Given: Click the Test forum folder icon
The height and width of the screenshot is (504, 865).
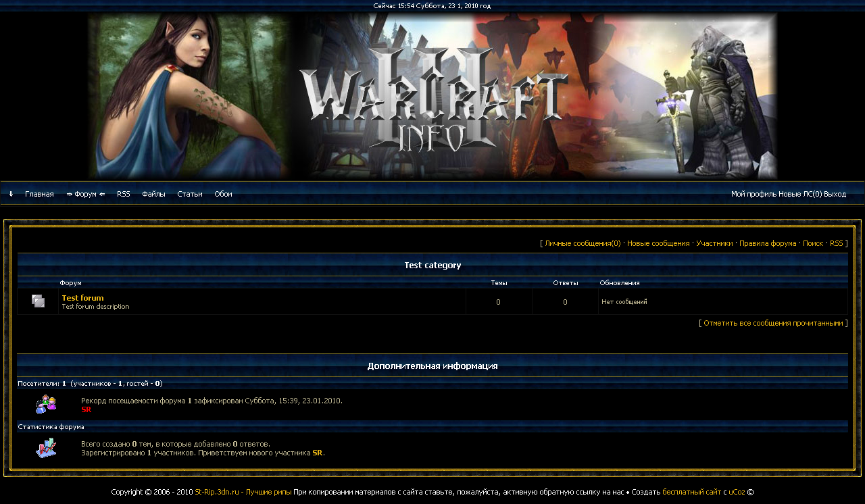Looking at the screenshot, I should click(x=39, y=301).
